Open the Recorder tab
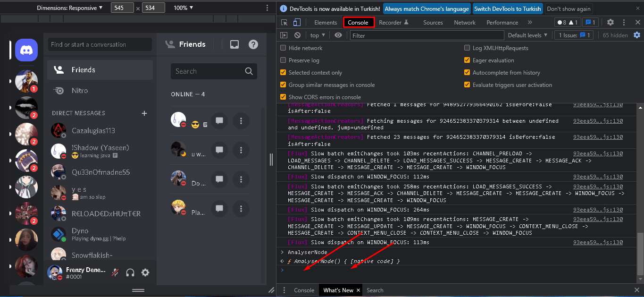 394,23
